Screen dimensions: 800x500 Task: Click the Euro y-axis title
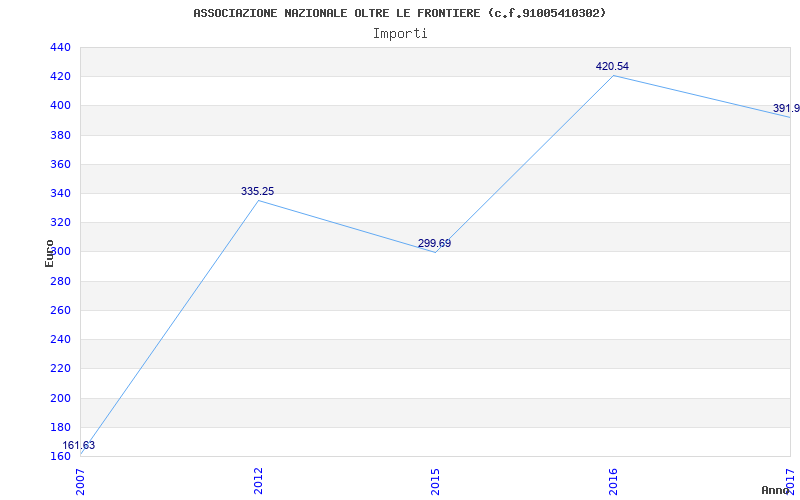49,253
